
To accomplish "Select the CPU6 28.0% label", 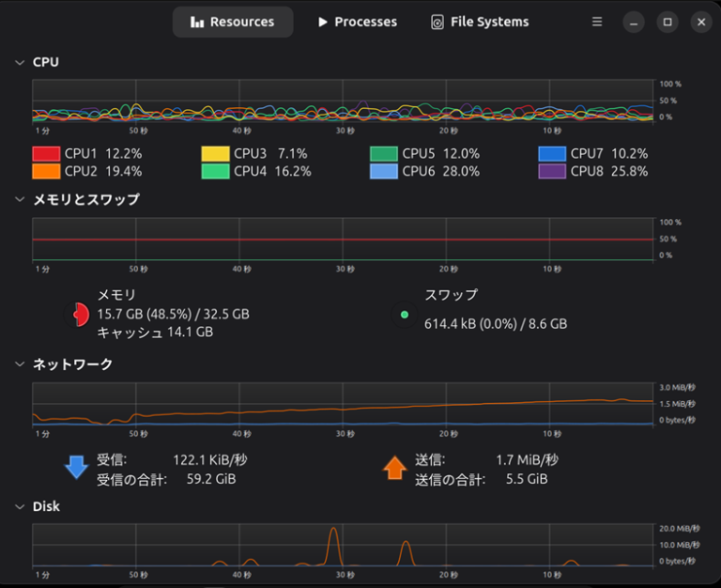I will click(x=441, y=171).
